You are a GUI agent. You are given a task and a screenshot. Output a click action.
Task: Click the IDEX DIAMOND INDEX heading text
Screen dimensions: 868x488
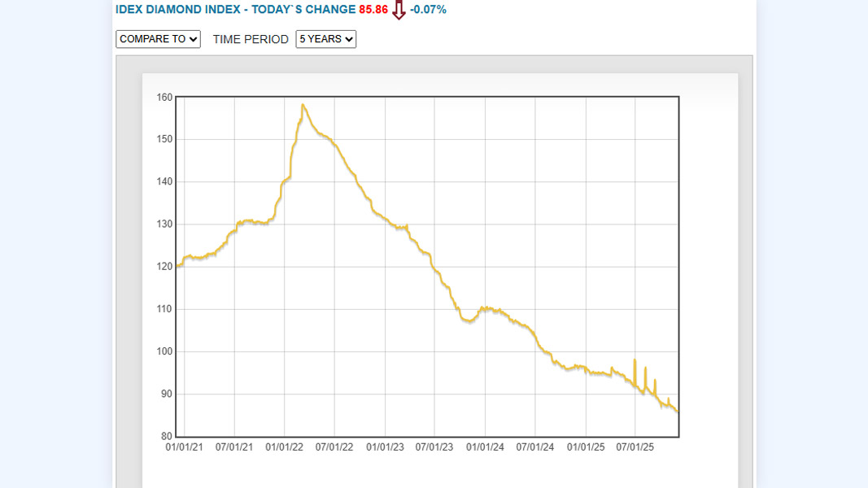click(235, 10)
